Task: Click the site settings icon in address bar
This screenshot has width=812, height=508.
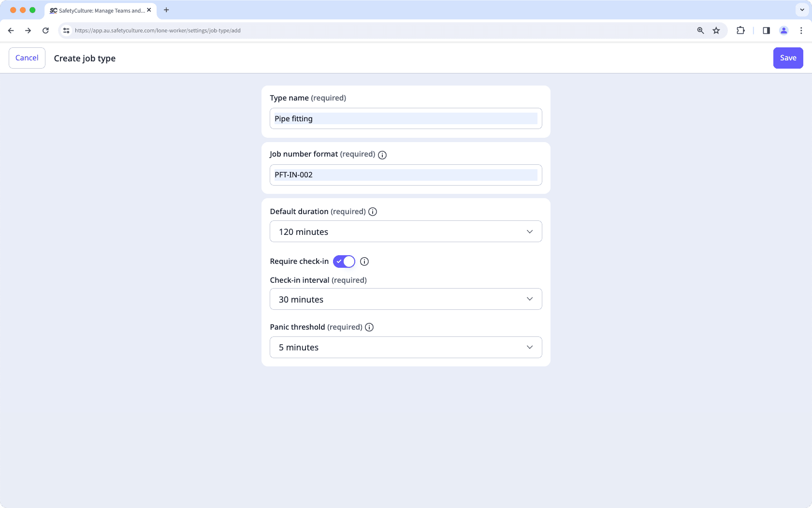Action: click(x=66, y=30)
